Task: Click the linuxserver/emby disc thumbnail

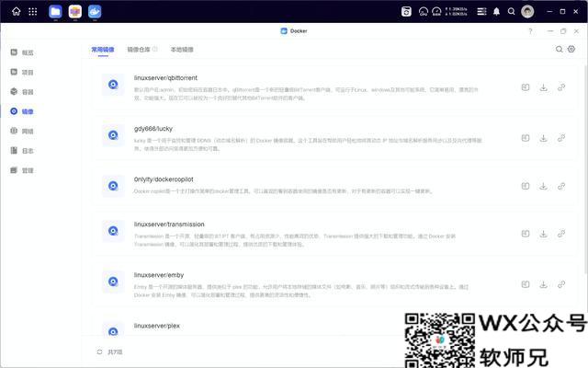Action: click(113, 282)
